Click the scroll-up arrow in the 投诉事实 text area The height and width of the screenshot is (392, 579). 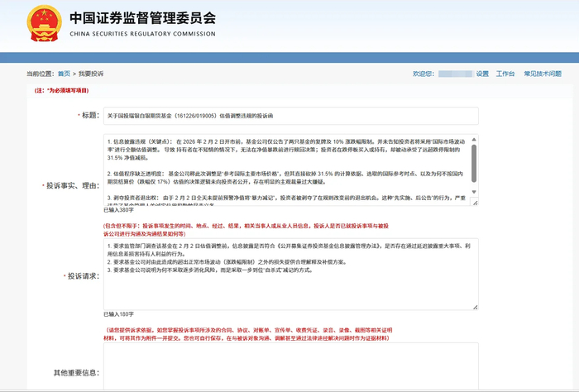pyautogui.click(x=474, y=140)
